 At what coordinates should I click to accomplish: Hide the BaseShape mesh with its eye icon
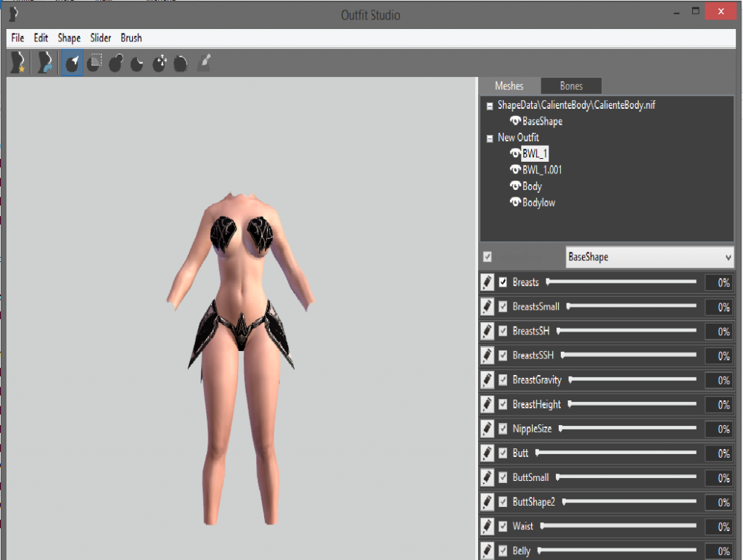(516, 121)
